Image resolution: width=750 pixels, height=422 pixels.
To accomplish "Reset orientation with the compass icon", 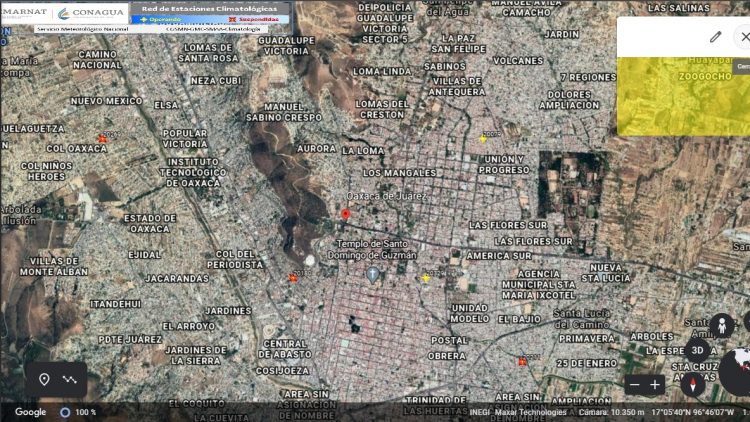I will point(693,385).
